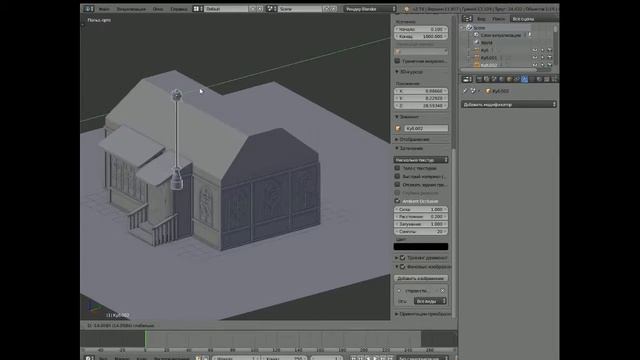Expand the Отображение panel
640x360 pixels.
click(397, 139)
